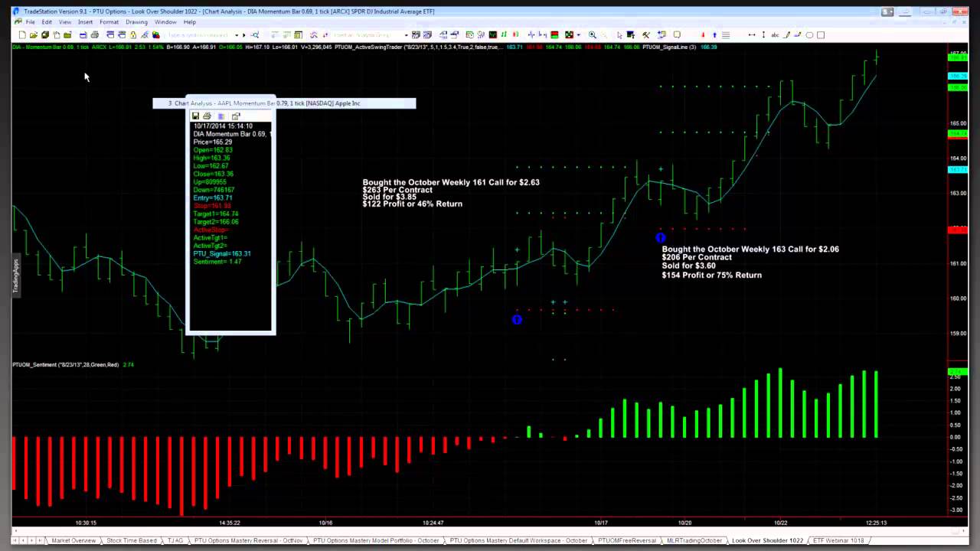
Task: Click the Print toolbar icon
Action: (95, 35)
